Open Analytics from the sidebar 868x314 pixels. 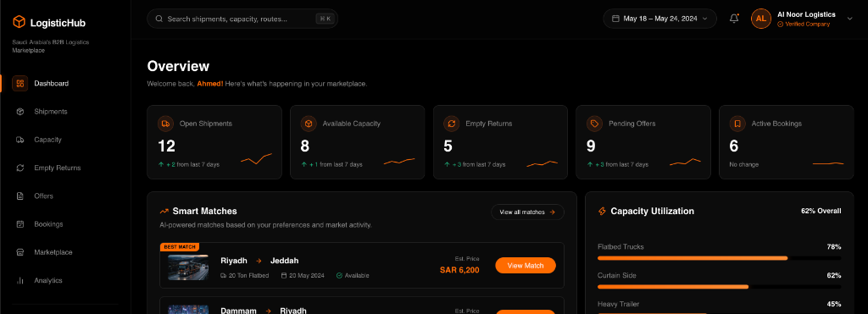pos(65,281)
